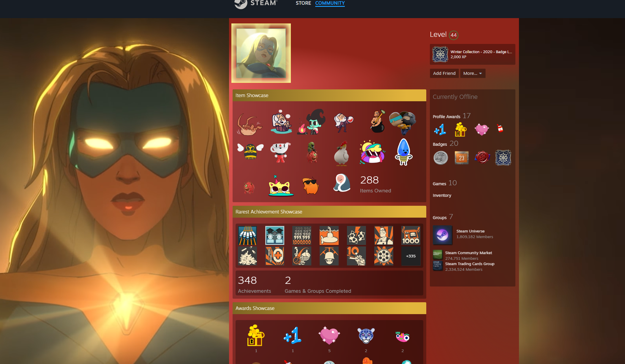Click the blue flame character item
This screenshot has width=625, height=364.
[x=403, y=152]
